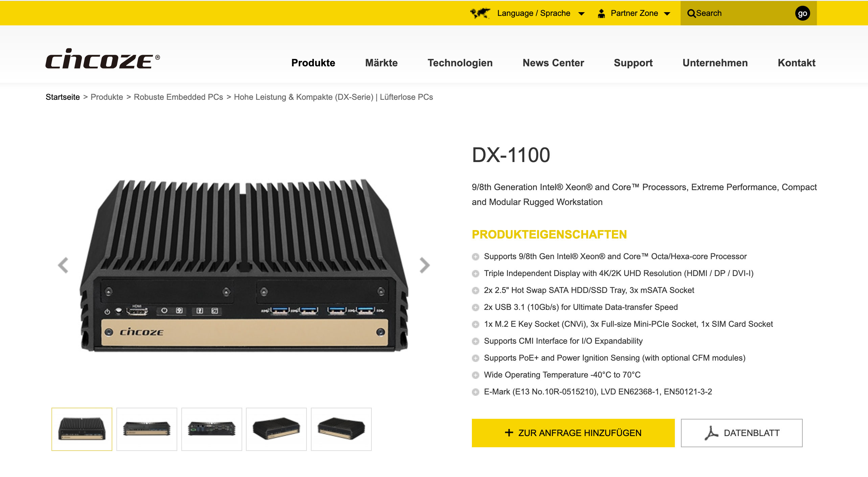The width and height of the screenshot is (868, 477).
Task: Open the Technologien menu
Action: 460,63
